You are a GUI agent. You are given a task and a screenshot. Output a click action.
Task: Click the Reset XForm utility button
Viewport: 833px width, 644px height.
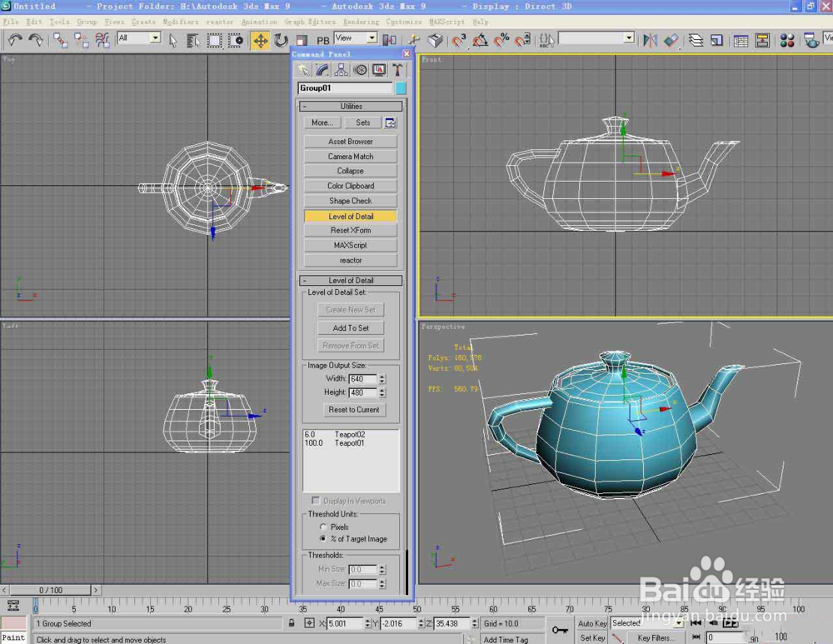pos(351,230)
